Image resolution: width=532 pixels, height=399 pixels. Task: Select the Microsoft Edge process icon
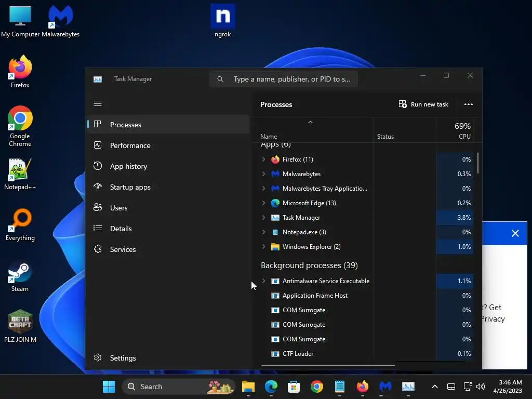click(x=275, y=203)
